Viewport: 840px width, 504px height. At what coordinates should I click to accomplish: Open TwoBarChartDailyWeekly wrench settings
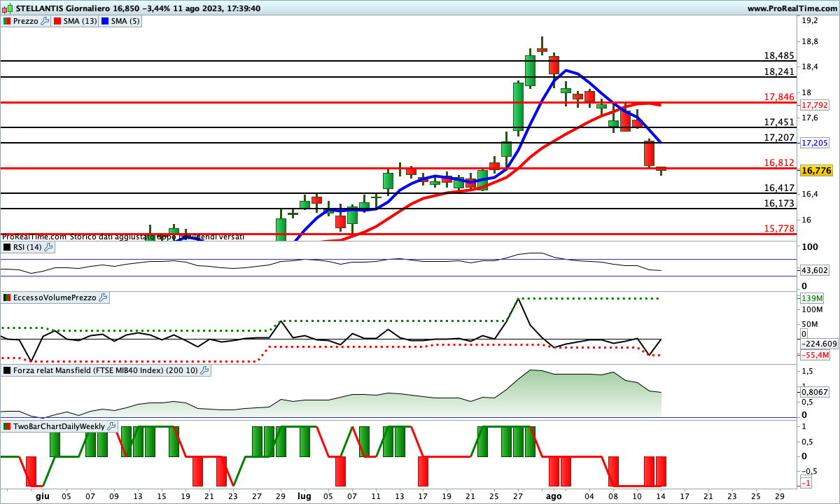(112, 426)
